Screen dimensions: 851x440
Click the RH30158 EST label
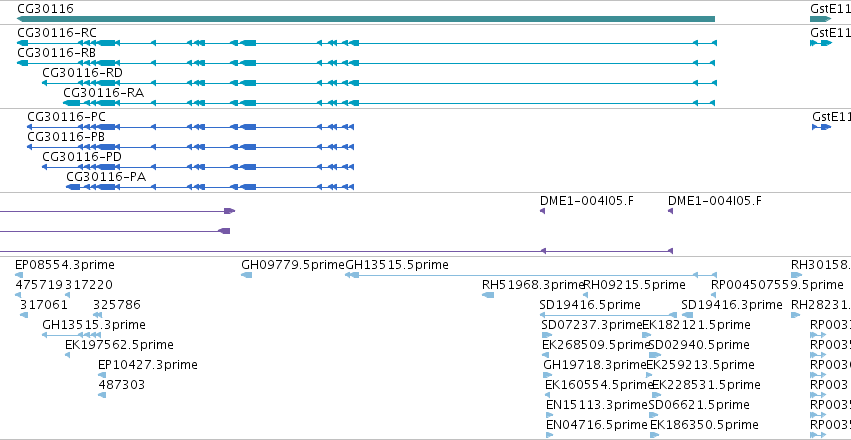[821, 265]
